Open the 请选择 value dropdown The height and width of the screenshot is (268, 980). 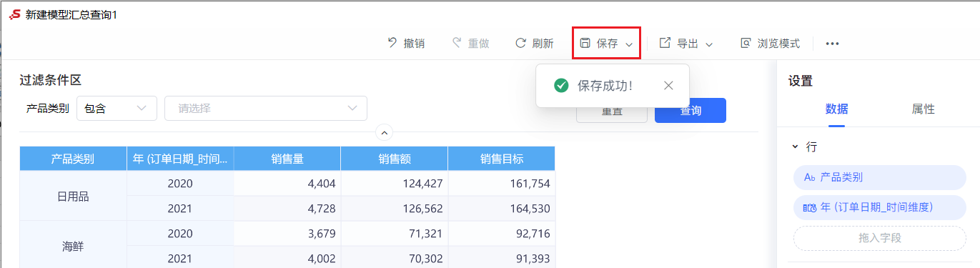[x=266, y=109]
